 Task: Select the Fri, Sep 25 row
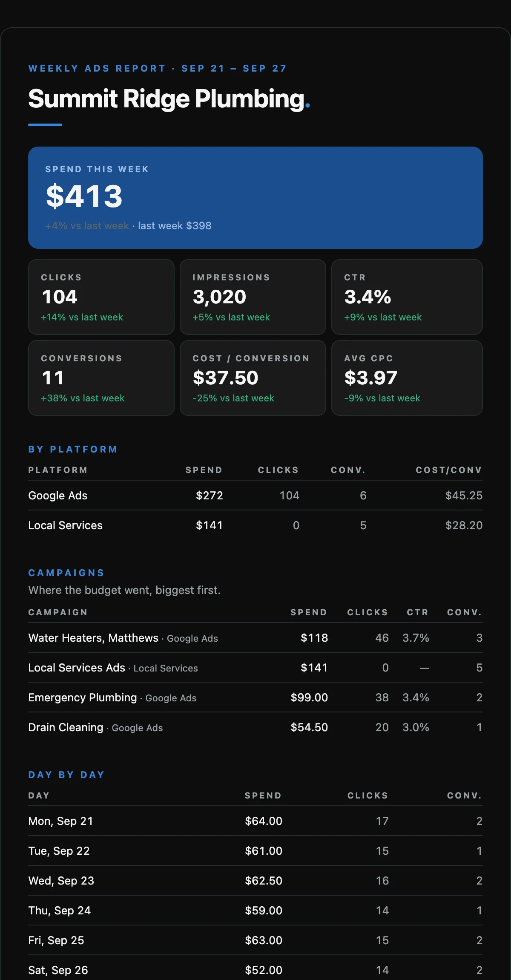tap(255, 940)
